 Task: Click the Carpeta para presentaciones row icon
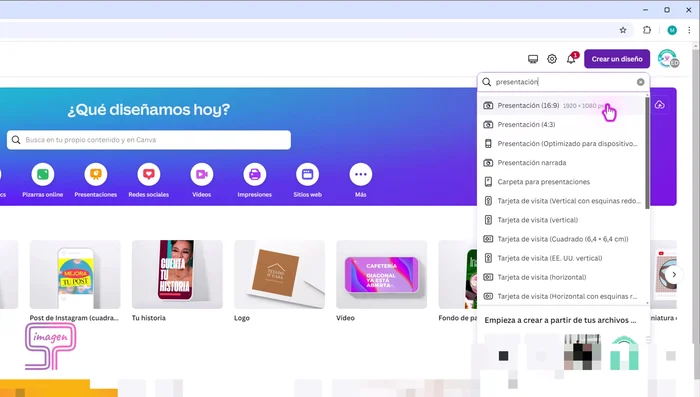488,182
